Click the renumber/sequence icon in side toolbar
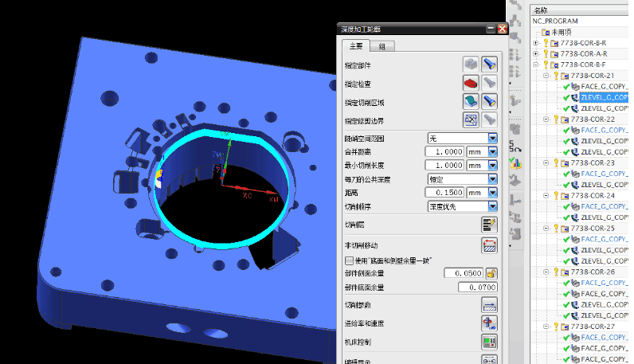 coord(515,147)
